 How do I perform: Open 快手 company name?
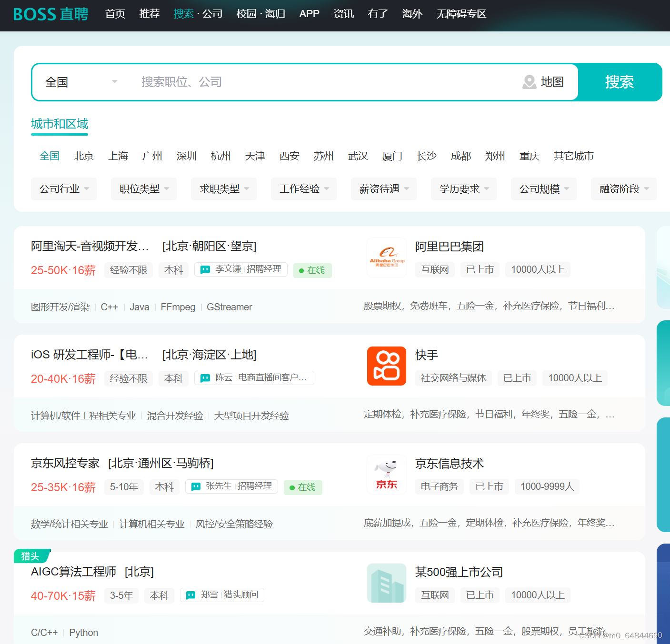click(427, 355)
